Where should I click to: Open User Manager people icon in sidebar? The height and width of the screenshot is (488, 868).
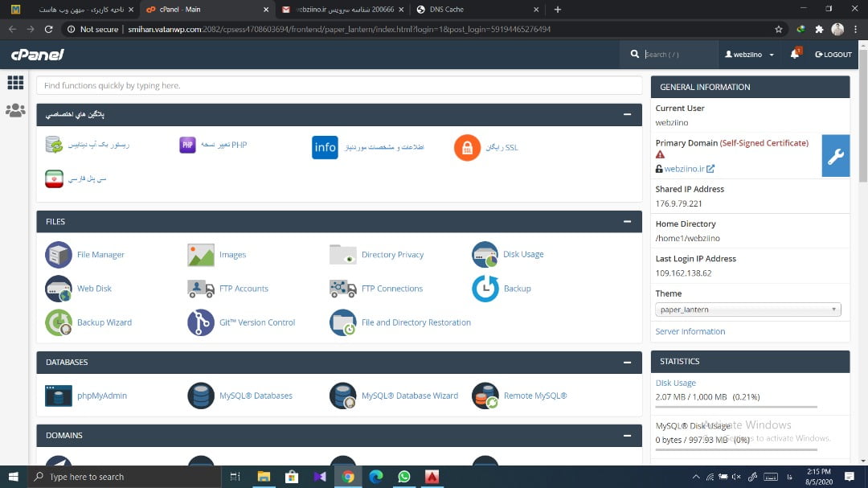pyautogui.click(x=15, y=110)
